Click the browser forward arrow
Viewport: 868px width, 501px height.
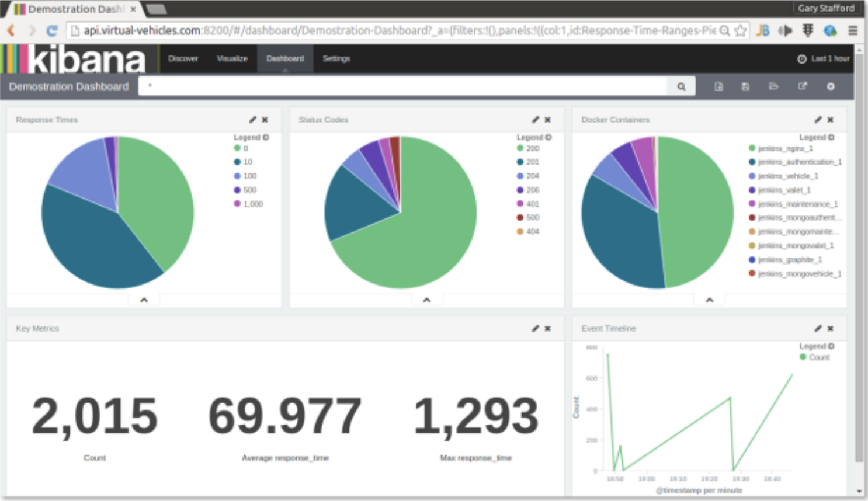(x=32, y=30)
